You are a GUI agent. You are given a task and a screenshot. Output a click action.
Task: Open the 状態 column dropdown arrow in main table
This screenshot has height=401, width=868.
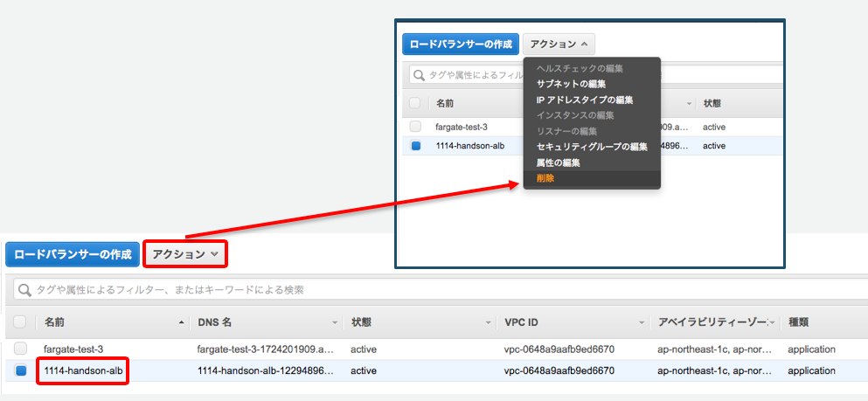[489, 322]
